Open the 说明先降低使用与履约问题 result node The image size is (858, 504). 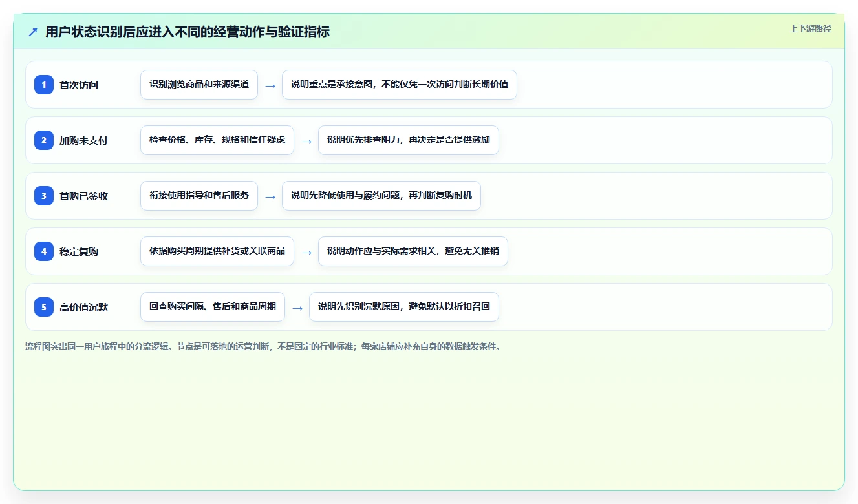click(x=381, y=196)
